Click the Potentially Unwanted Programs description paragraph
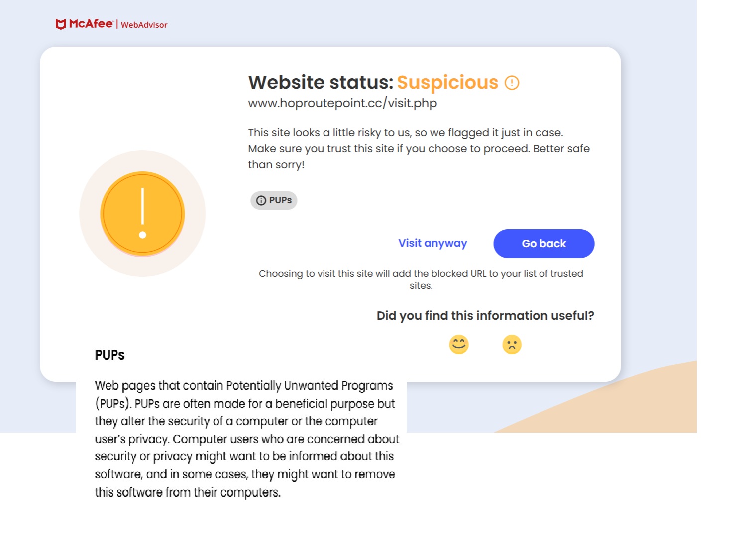The width and height of the screenshot is (756, 554). 247,439
